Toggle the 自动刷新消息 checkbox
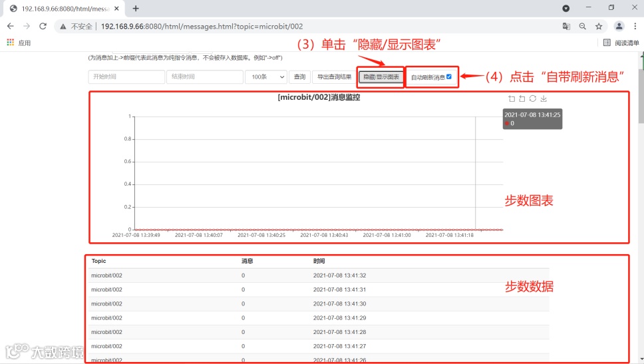The image size is (644, 364). point(449,77)
